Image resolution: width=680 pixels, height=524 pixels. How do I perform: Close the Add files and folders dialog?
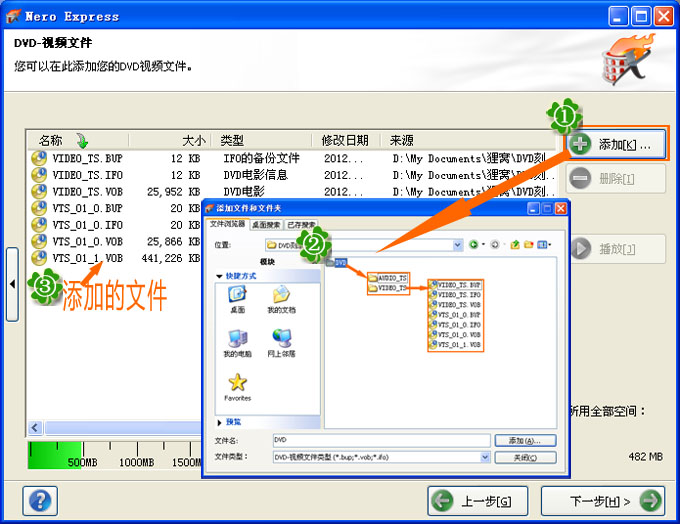click(560, 209)
